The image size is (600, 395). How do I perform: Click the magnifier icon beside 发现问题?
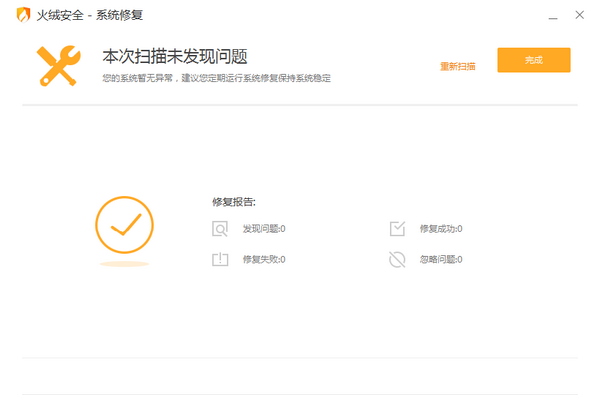pos(220,229)
